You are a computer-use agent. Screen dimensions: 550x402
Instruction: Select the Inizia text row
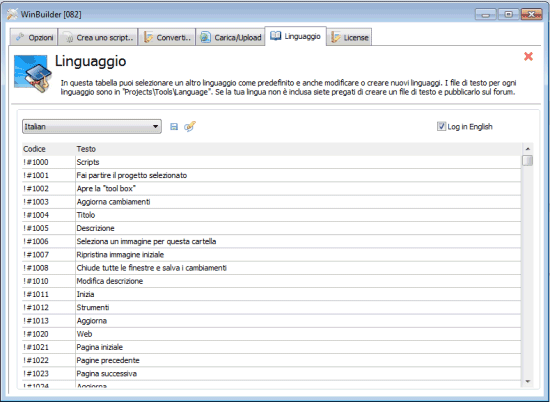(271, 294)
